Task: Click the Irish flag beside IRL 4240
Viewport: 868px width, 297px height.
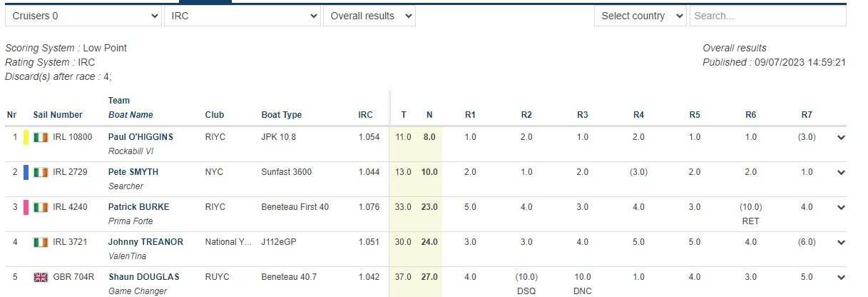Action: coord(41,207)
